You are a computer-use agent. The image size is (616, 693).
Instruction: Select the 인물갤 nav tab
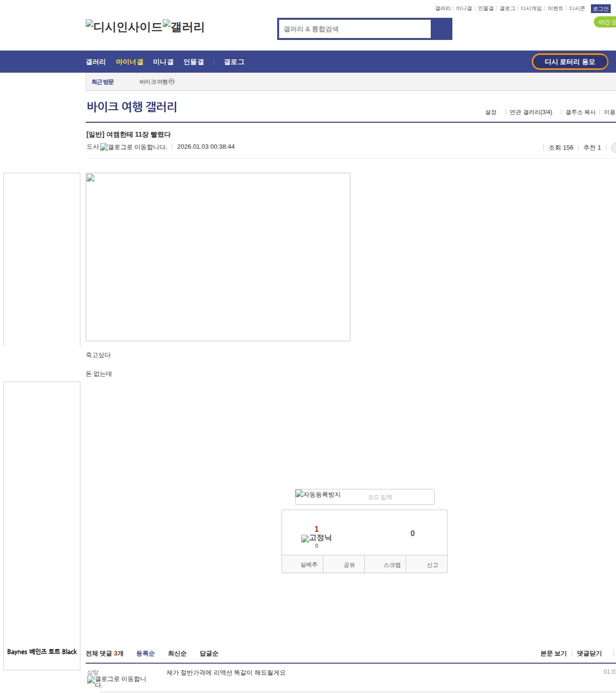click(x=193, y=62)
